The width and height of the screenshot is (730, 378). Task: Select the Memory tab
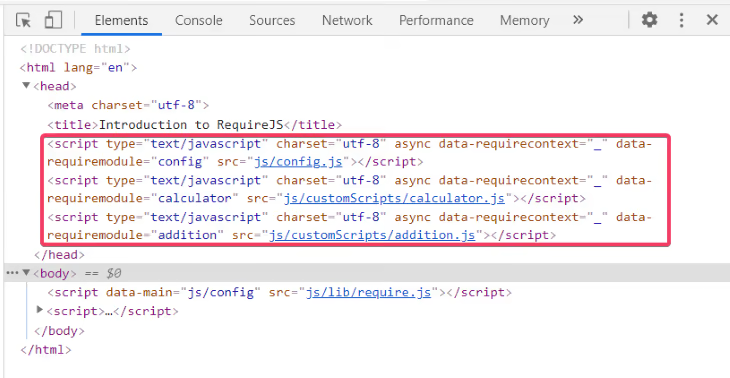[525, 20]
